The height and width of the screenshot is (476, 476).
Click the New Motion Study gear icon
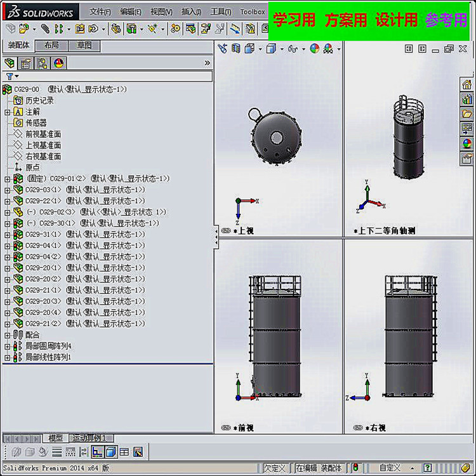pos(175,29)
